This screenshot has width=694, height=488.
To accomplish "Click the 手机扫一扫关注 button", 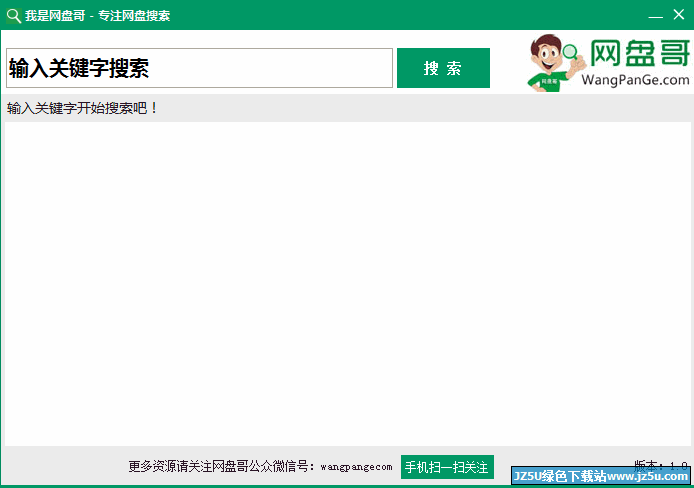I will click(x=447, y=467).
